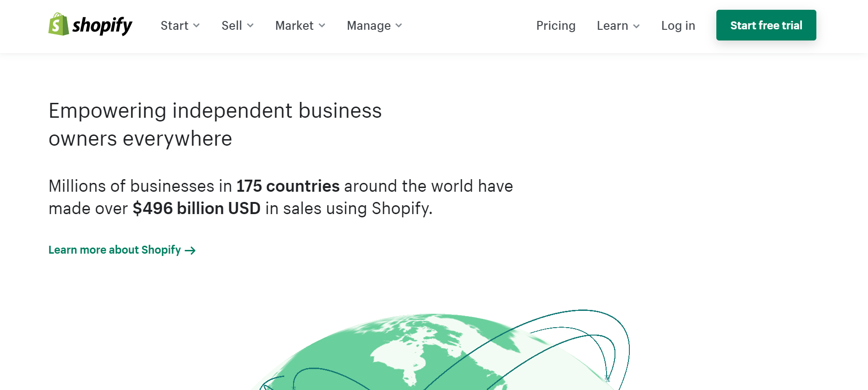Click the bold 175 countries text

(288, 186)
